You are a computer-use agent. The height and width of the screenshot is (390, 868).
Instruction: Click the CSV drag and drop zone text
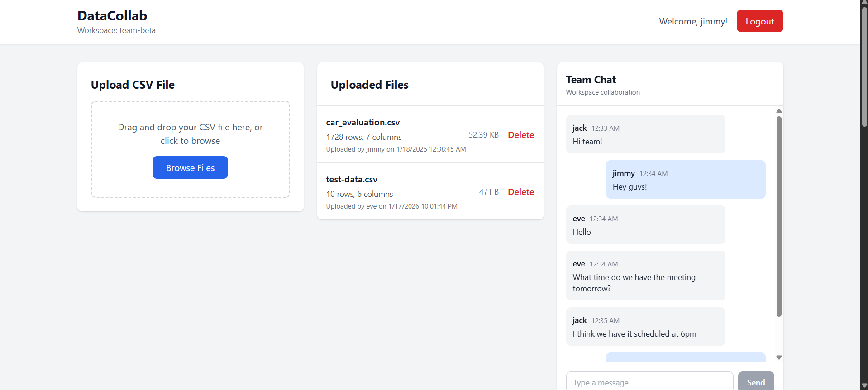tap(190, 134)
